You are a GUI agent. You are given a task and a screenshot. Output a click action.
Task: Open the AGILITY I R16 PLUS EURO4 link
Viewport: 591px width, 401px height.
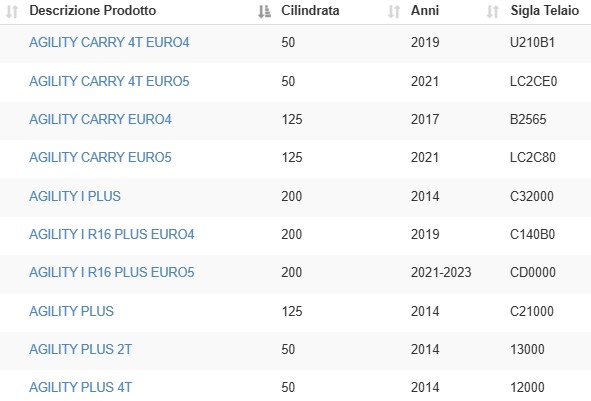coord(112,234)
